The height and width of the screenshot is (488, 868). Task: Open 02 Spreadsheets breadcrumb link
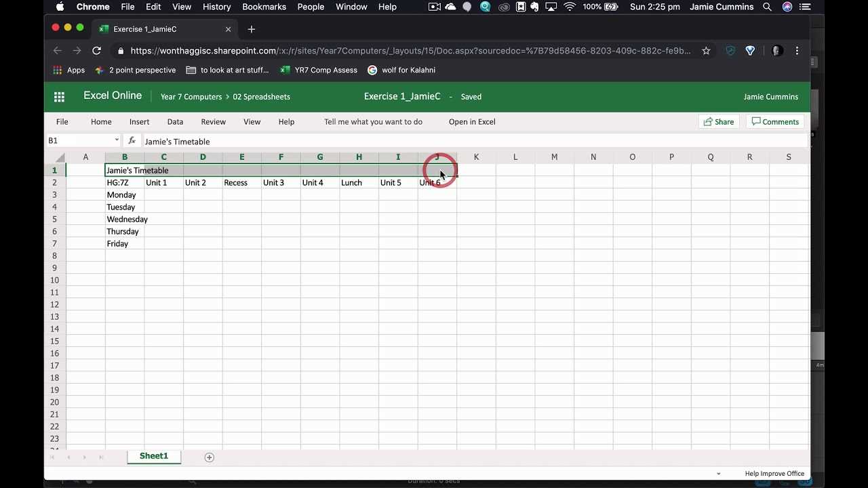(x=261, y=97)
